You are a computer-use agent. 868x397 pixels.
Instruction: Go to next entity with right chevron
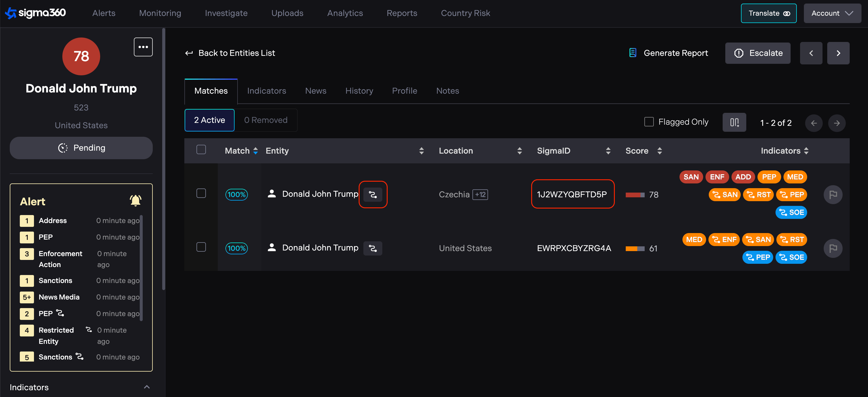[x=838, y=53]
